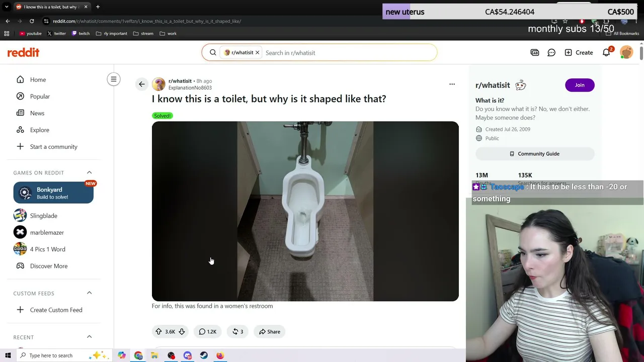Start a community
Viewport: 644px width, 362px height.
tap(53, 146)
